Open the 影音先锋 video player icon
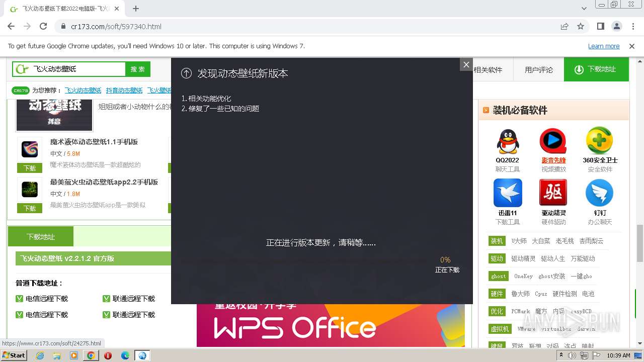 tap(553, 141)
